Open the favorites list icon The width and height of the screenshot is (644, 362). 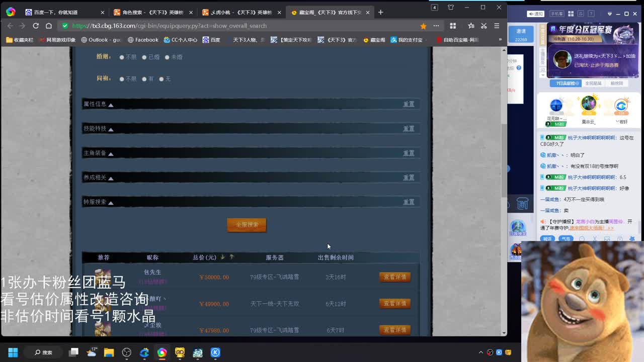(471, 26)
